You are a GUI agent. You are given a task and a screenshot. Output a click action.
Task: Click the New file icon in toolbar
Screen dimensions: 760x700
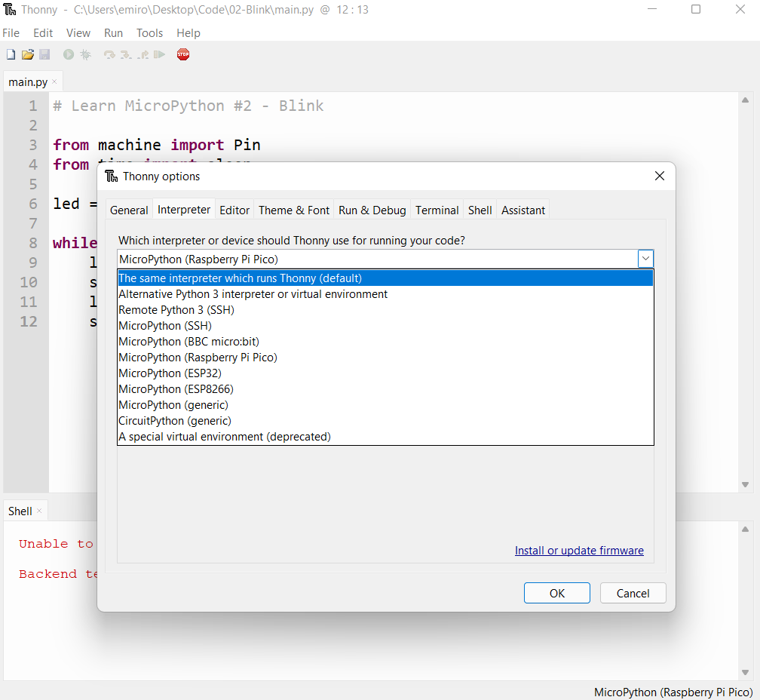(x=11, y=54)
